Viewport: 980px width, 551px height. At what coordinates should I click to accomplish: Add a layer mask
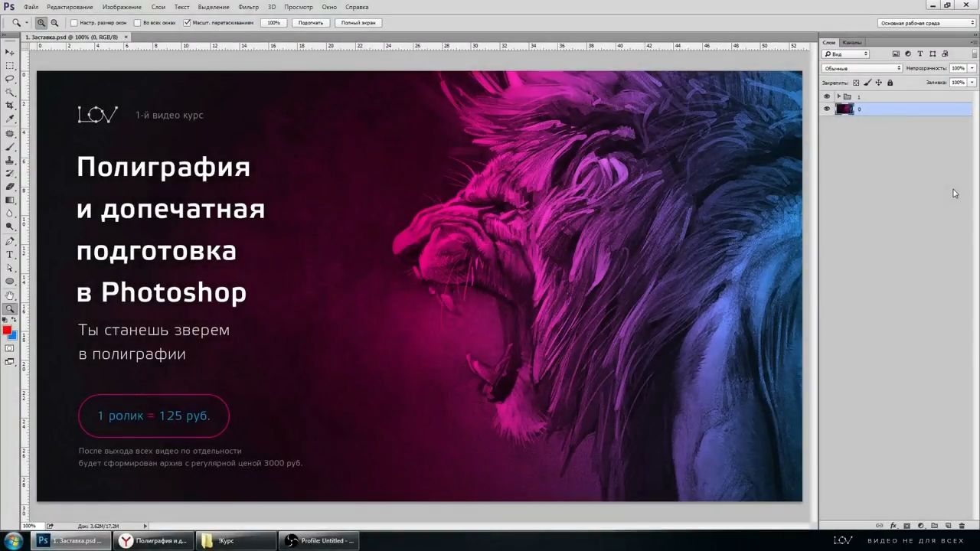pyautogui.click(x=907, y=526)
